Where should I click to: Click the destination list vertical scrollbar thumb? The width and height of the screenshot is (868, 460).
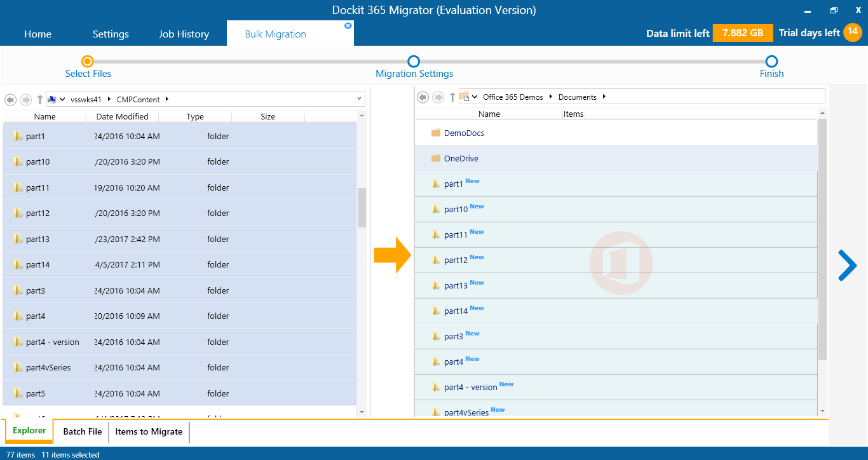822,239
